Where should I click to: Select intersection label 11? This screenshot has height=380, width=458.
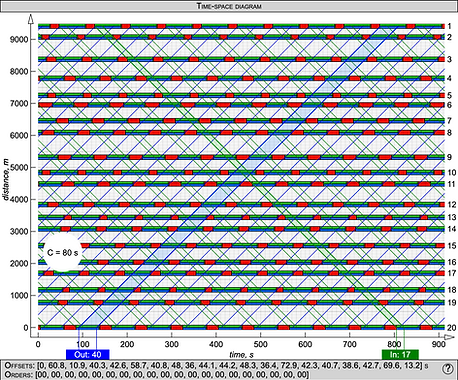click(x=452, y=184)
